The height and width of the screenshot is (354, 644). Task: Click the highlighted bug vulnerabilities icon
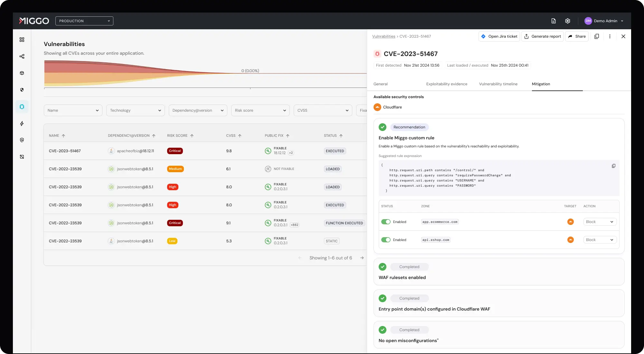point(22,107)
